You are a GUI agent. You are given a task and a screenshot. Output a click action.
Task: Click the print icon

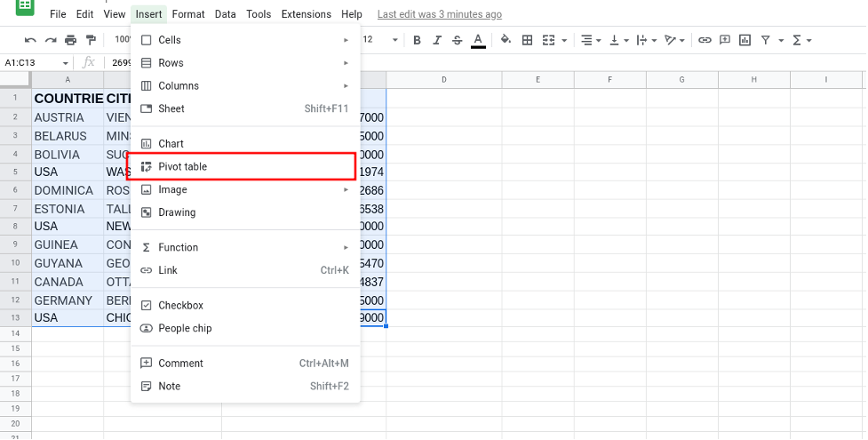click(70, 40)
